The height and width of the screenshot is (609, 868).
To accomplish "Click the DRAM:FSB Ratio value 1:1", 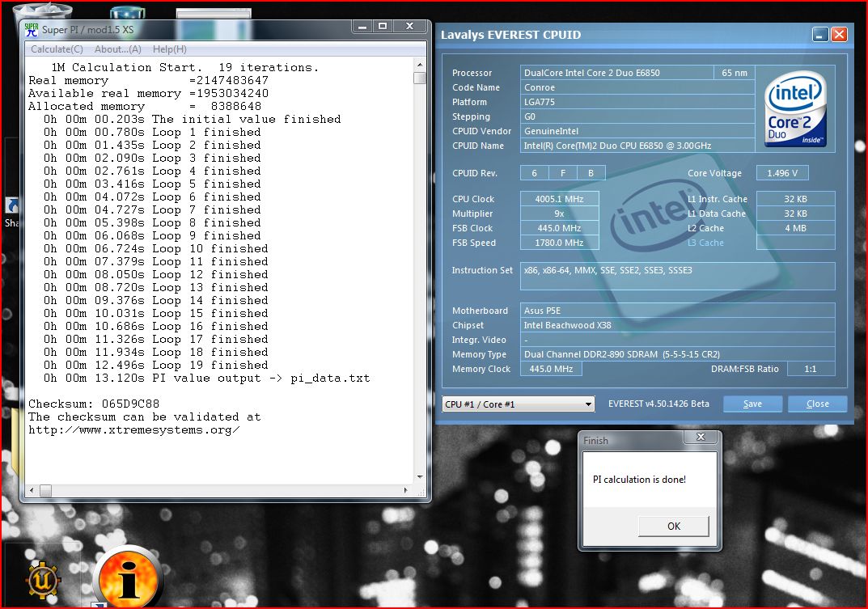I will point(811,369).
